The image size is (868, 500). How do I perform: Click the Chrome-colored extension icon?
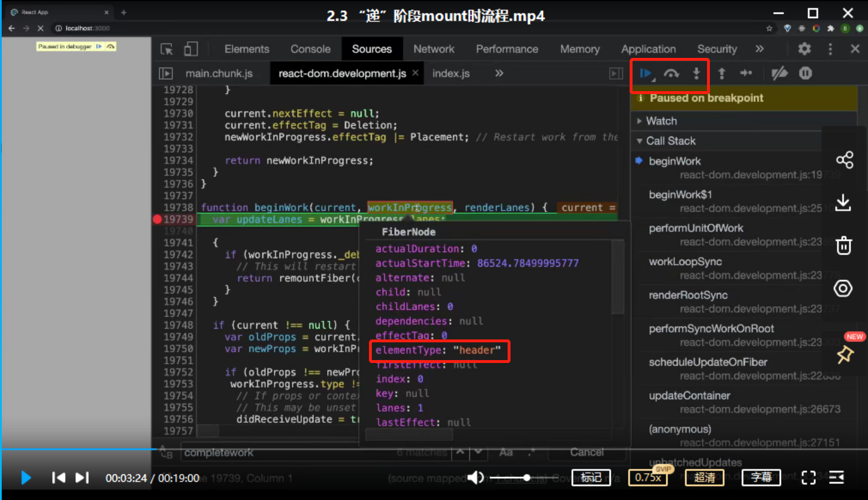tap(816, 28)
